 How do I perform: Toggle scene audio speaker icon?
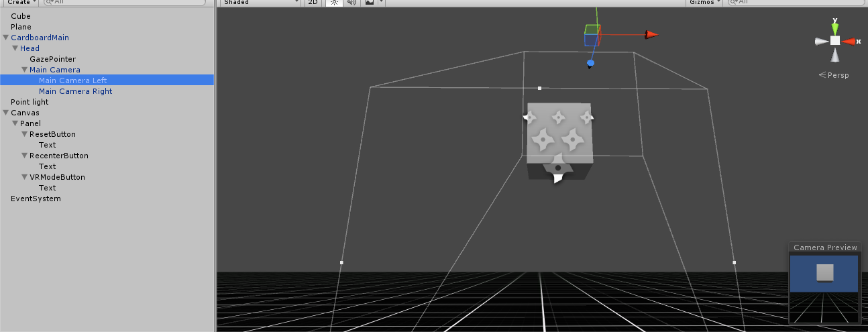click(x=350, y=2)
